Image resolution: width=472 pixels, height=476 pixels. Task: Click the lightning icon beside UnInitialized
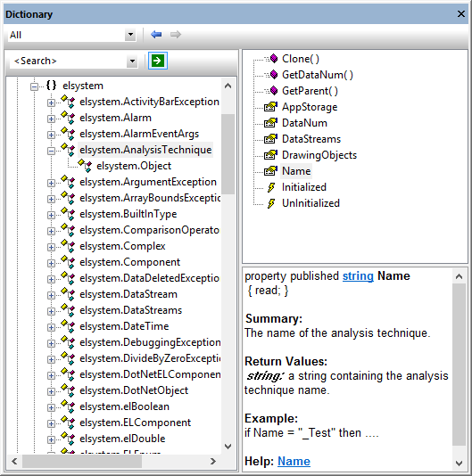click(x=271, y=203)
